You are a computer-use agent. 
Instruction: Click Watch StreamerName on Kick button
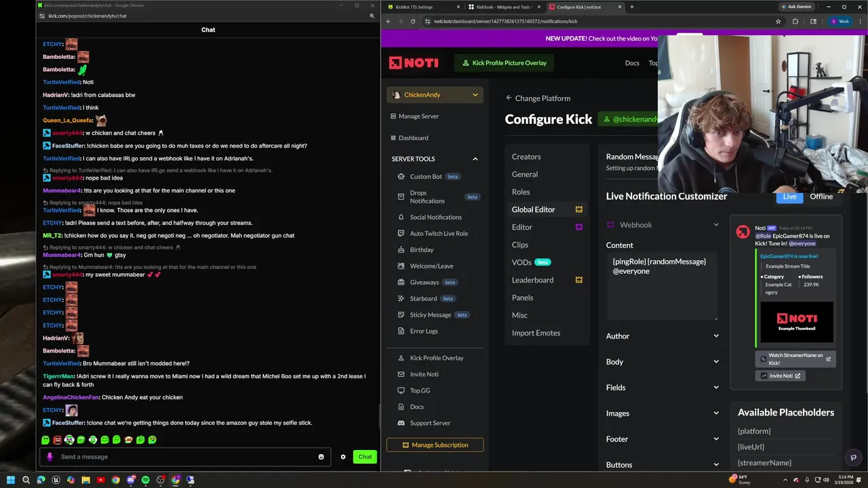point(795,359)
